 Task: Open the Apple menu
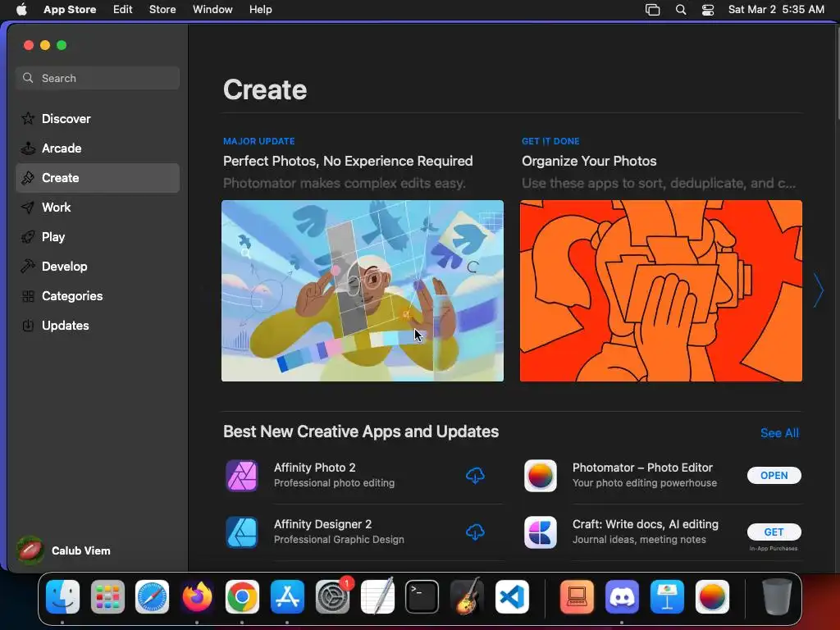pos(21,10)
